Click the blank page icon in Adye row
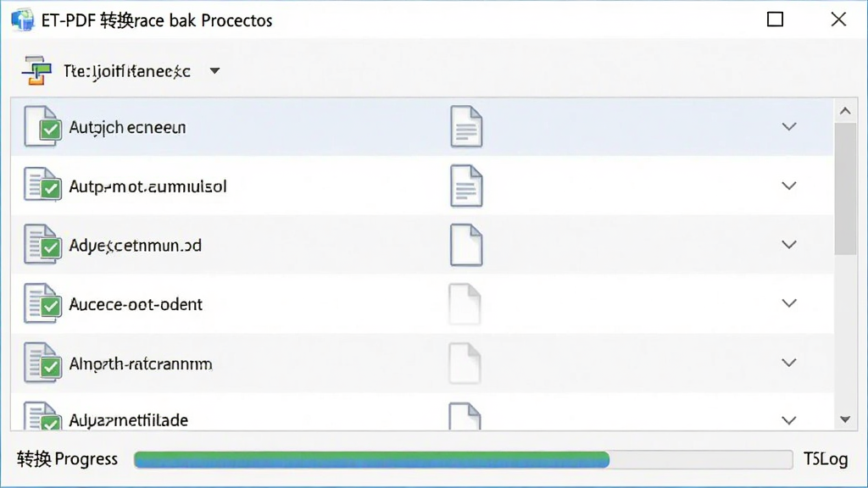868x488 pixels. pyautogui.click(x=466, y=245)
